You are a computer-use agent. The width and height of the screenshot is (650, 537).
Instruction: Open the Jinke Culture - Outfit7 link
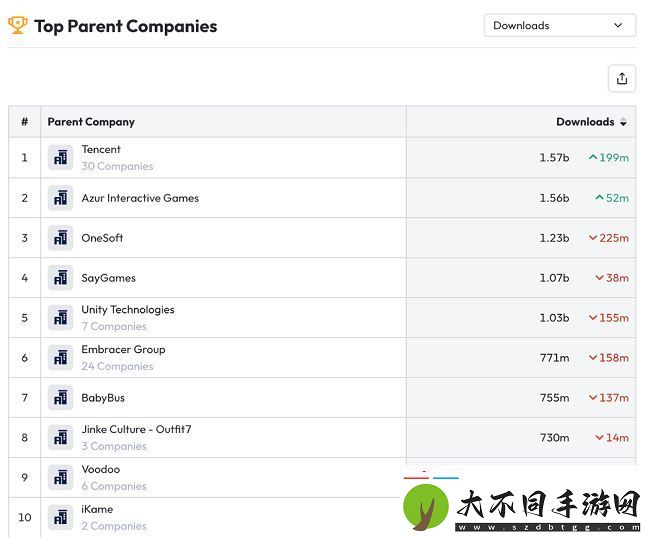136,429
